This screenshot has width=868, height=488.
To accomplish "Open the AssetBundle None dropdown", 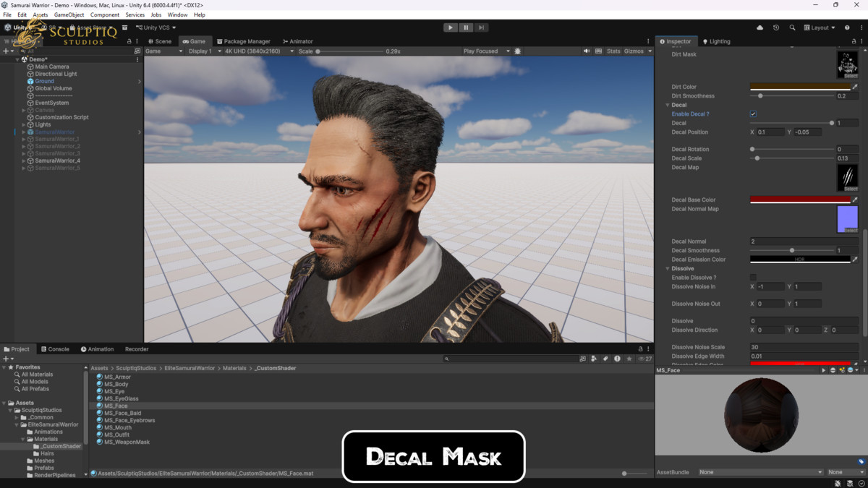I will tap(760, 472).
